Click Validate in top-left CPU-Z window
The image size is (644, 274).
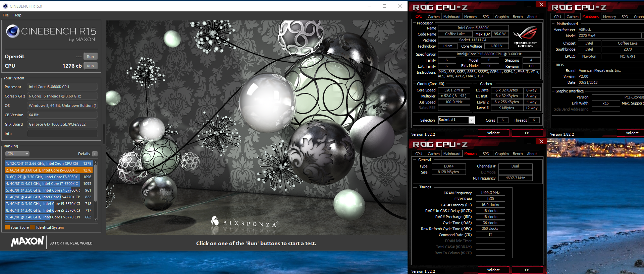tap(493, 133)
